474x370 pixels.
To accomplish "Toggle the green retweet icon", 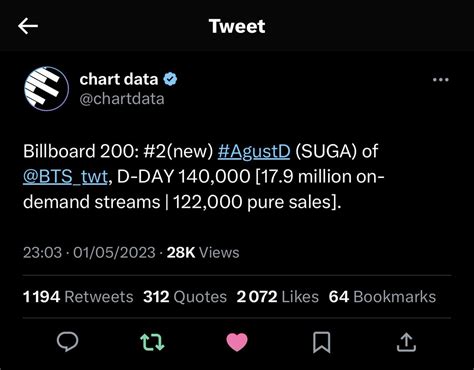I will [x=152, y=342].
